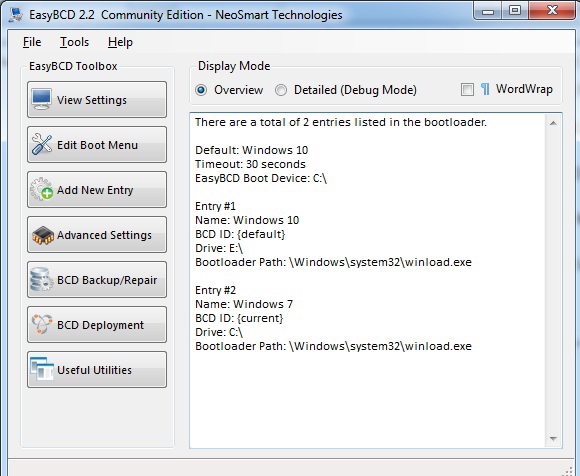Select the Overview display mode
580x476 pixels.
point(201,90)
